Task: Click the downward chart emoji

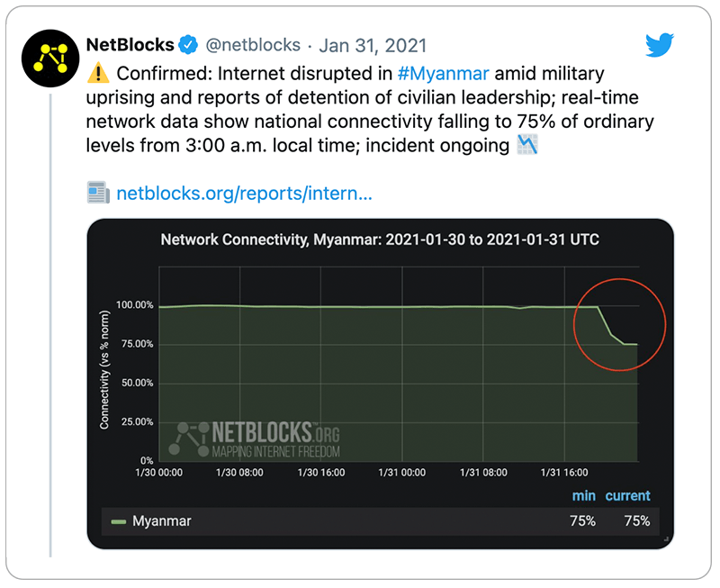Action: (x=527, y=145)
